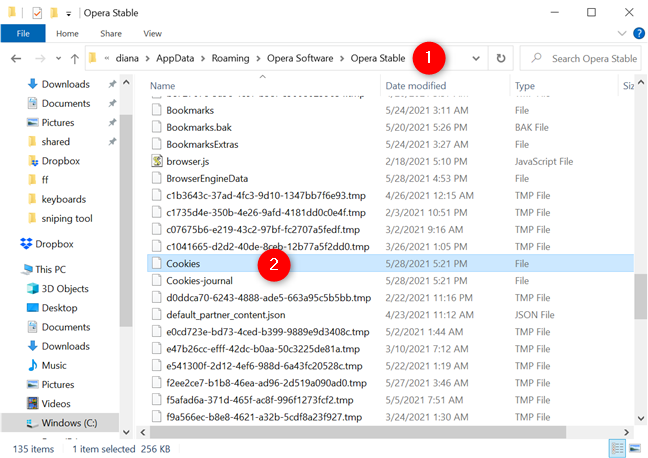Select the Cookies-journal file

[199, 281]
